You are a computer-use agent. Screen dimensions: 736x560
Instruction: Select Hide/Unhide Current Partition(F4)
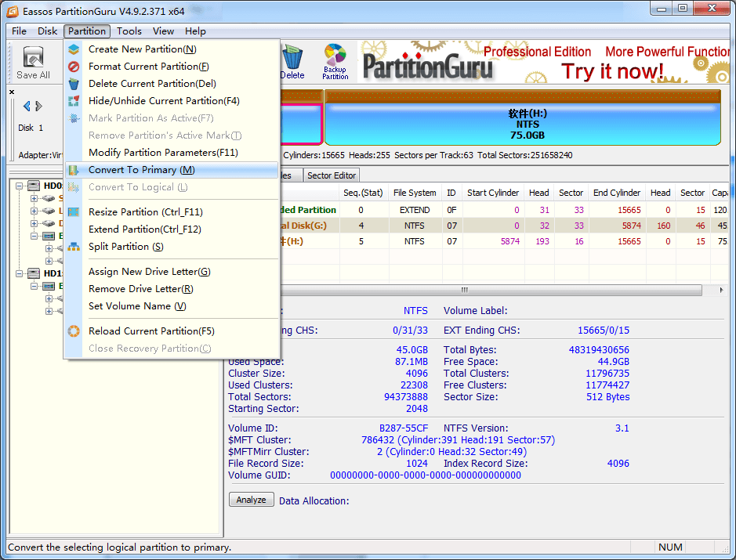(172, 101)
